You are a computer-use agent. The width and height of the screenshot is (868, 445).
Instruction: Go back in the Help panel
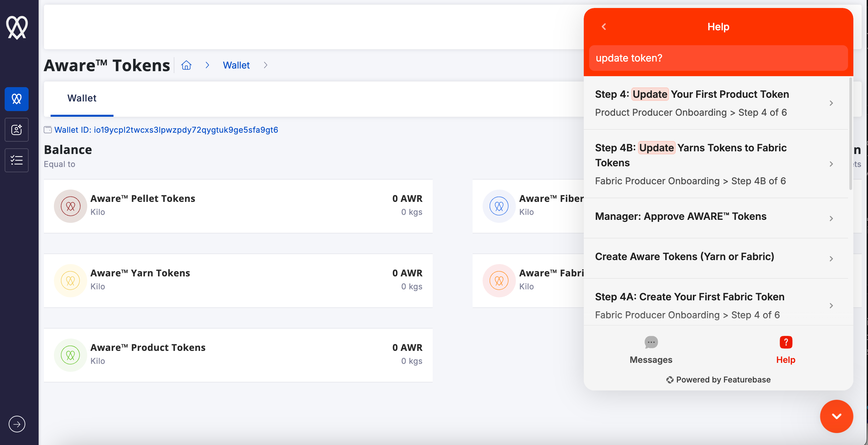pos(604,27)
